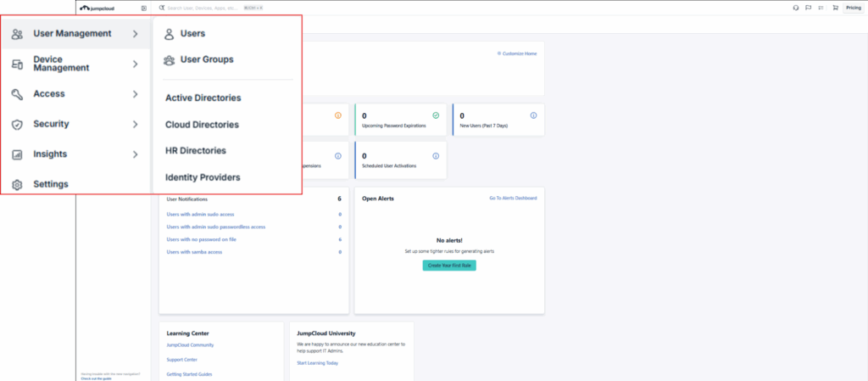This screenshot has height=381, width=868.
Task: Select Users from User Management submenu
Action: pyautogui.click(x=192, y=34)
